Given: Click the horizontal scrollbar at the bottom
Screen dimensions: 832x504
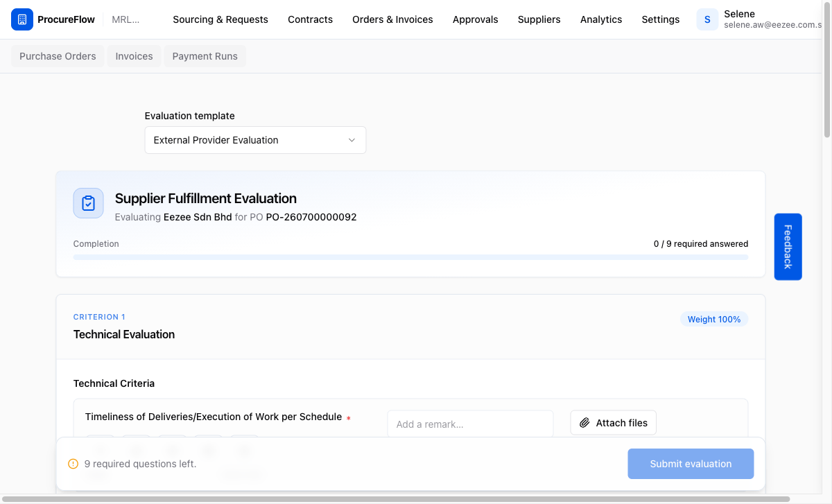Looking at the screenshot, I should pos(395,498).
